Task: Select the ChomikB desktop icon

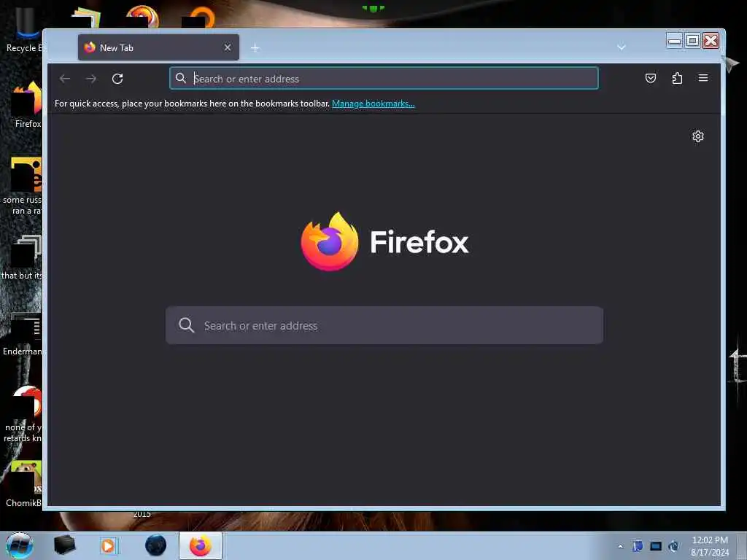Action: click(25, 484)
